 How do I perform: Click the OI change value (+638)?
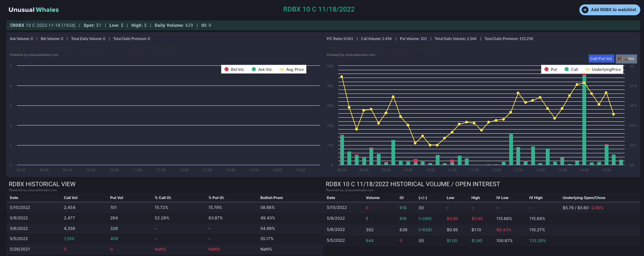[425, 230]
